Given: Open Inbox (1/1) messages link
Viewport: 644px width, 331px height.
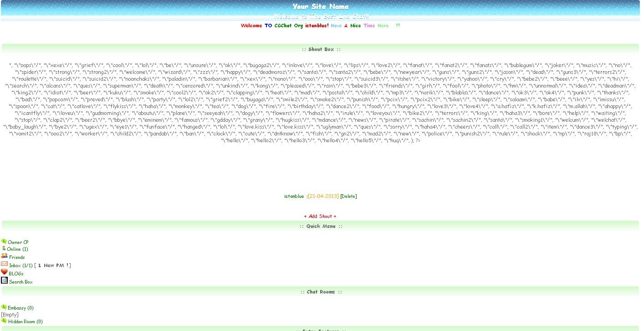Looking at the screenshot, I should [x=21, y=265].
